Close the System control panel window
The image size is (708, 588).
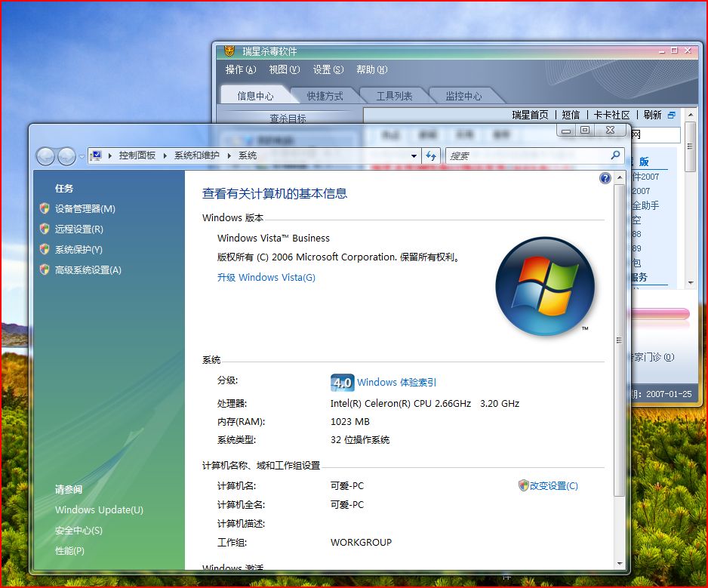coord(610,131)
